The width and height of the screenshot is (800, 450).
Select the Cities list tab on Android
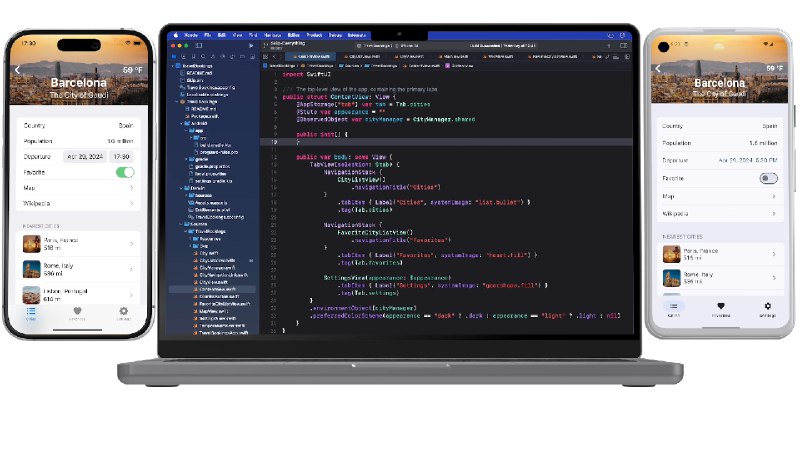click(674, 308)
